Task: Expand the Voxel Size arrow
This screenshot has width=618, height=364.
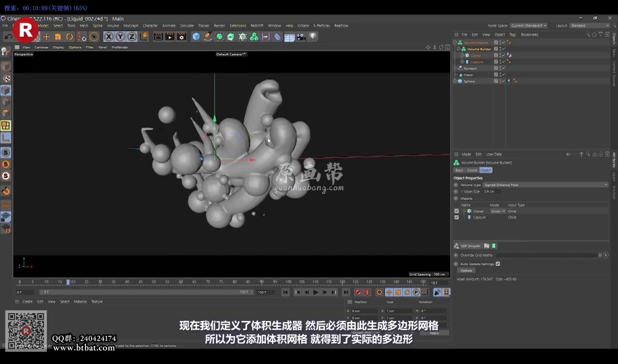Action: click(x=462, y=191)
